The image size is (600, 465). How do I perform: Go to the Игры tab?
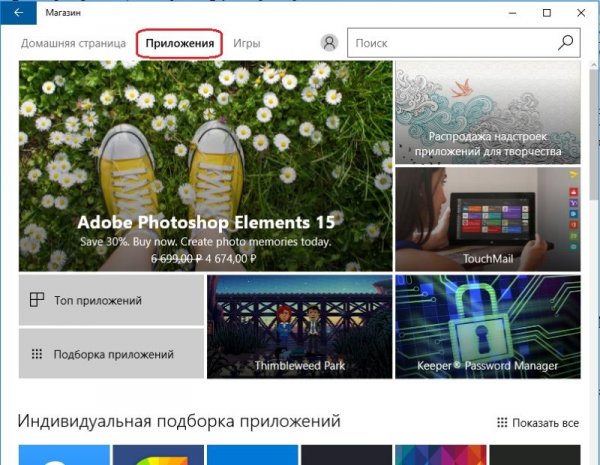tap(247, 44)
